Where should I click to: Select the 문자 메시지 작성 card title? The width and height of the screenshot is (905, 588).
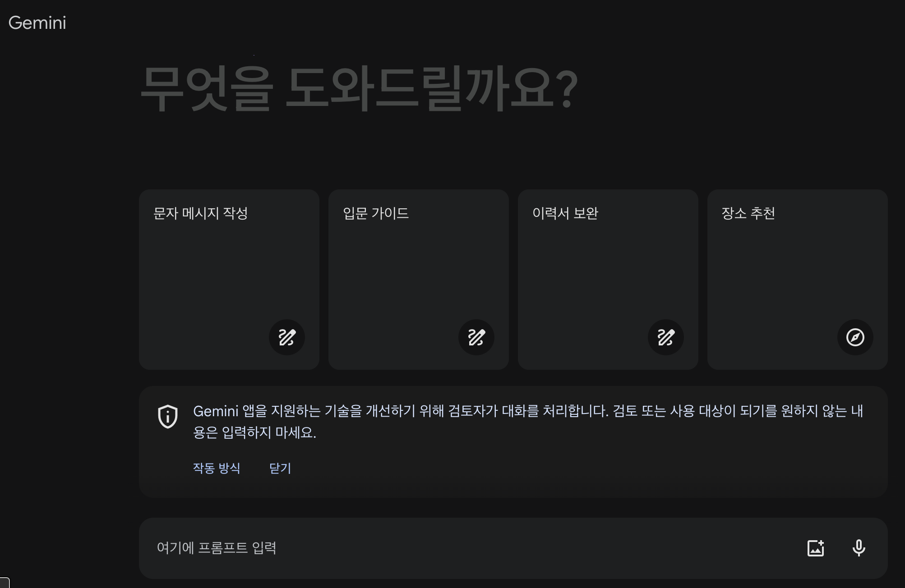coord(201,213)
